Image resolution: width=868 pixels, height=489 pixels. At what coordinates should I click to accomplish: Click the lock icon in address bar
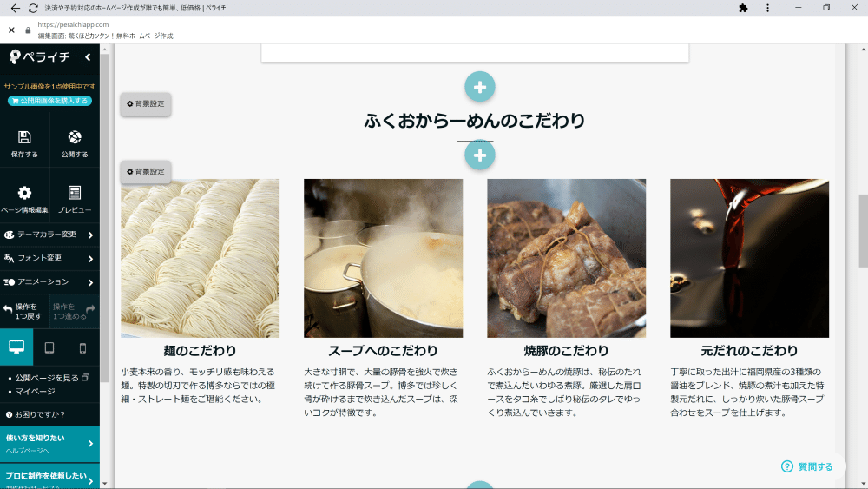(28, 30)
